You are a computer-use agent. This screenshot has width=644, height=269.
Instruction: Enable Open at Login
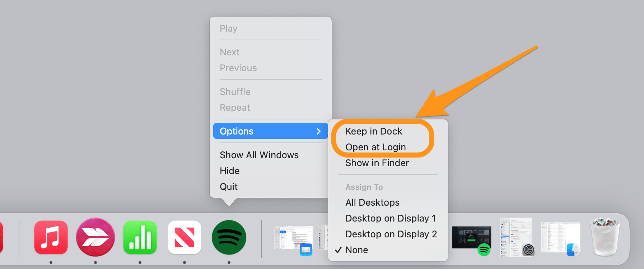[x=375, y=147]
